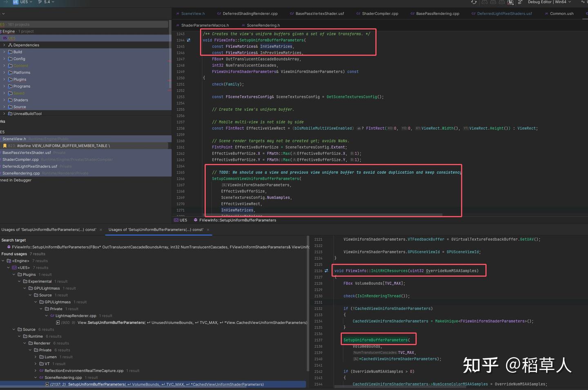Image resolution: width=588 pixels, height=390 pixels.
Task: Open commit/version control sync icon
Action: pyautogui.click(x=474, y=2)
